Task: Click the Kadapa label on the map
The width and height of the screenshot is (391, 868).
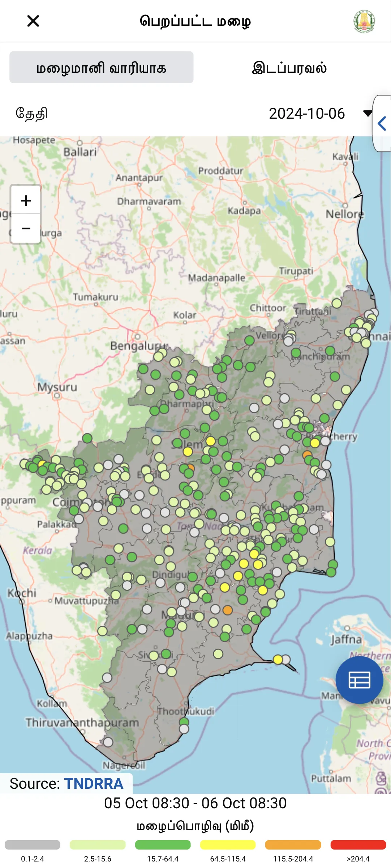Action: click(x=244, y=211)
